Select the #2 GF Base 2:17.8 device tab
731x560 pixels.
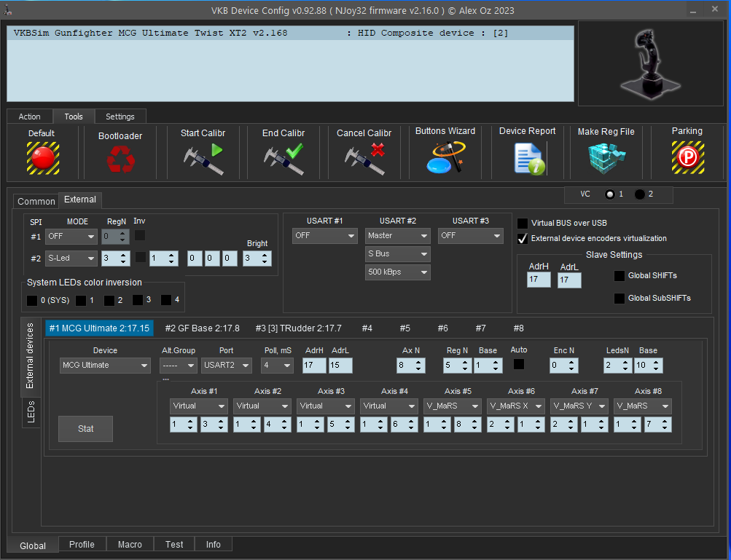click(202, 328)
